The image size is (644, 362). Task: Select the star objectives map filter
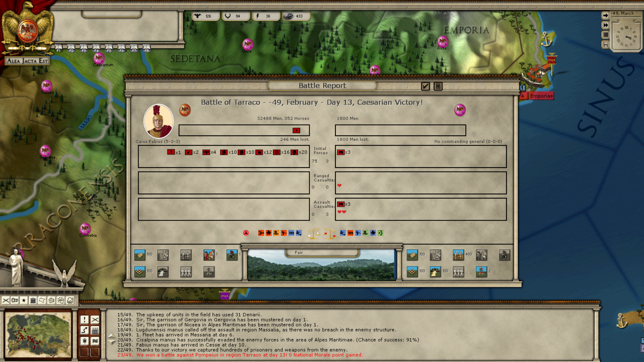point(24,300)
